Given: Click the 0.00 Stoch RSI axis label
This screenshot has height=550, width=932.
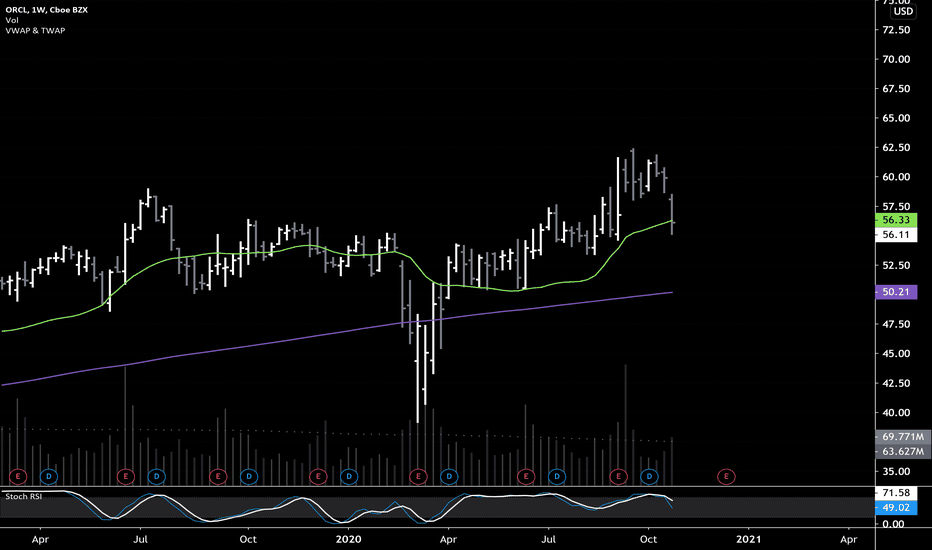Looking at the screenshot, I should coord(893,524).
